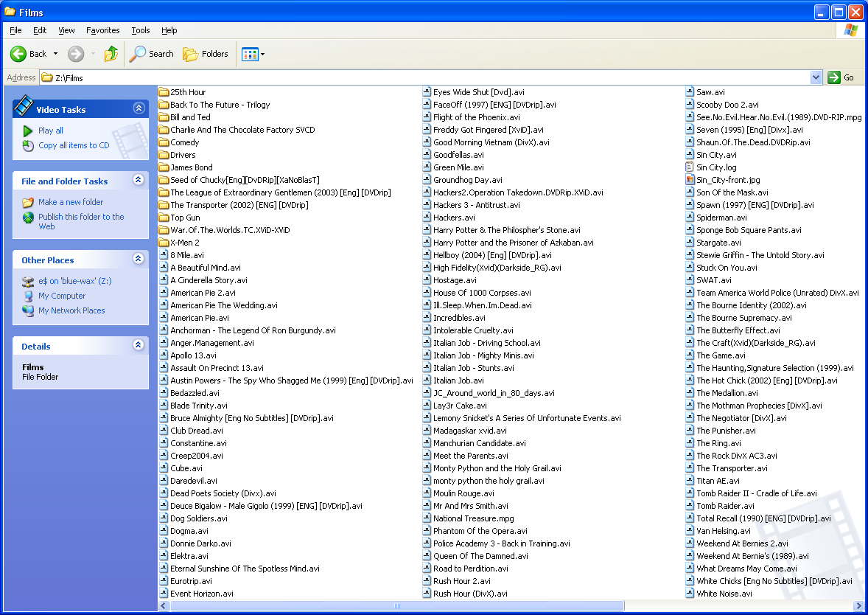
Task: Select the Comedy folder icon
Action: point(164,142)
